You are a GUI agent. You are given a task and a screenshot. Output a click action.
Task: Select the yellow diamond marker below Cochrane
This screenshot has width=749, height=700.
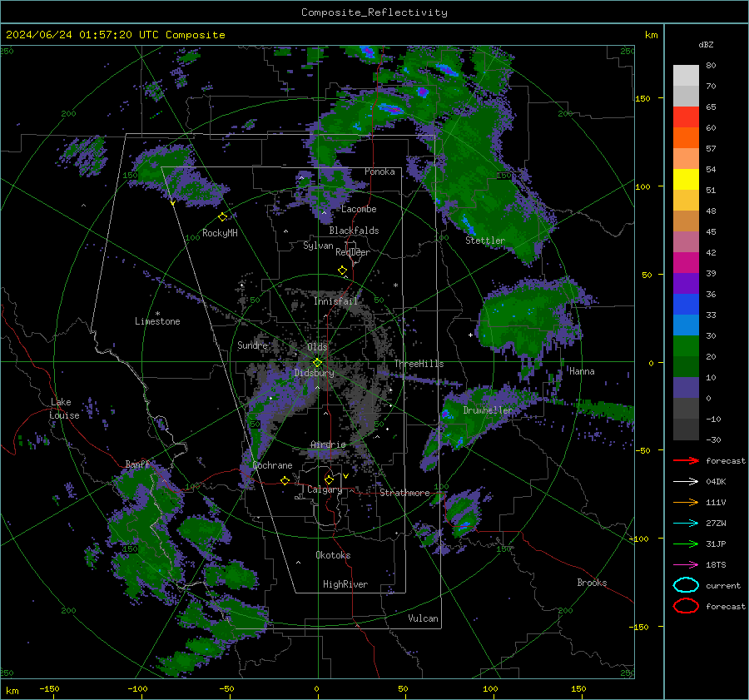(285, 480)
